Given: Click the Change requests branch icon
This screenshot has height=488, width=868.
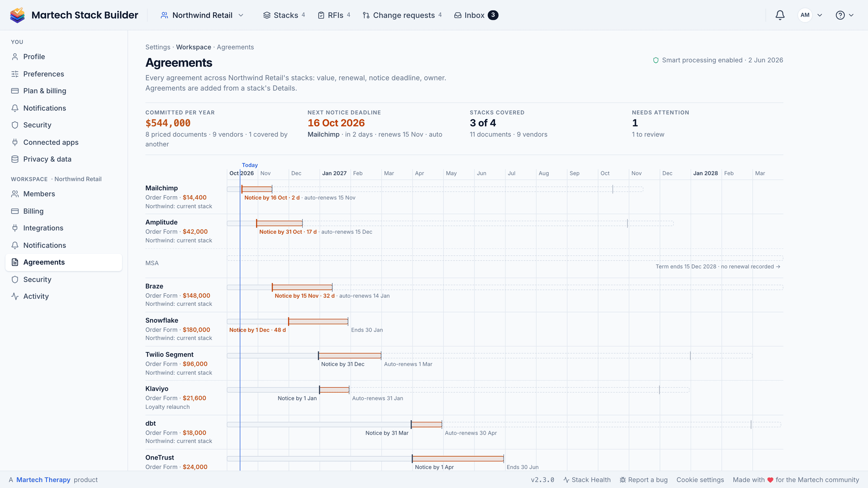Looking at the screenshot, I should click(x=366, y=15).
